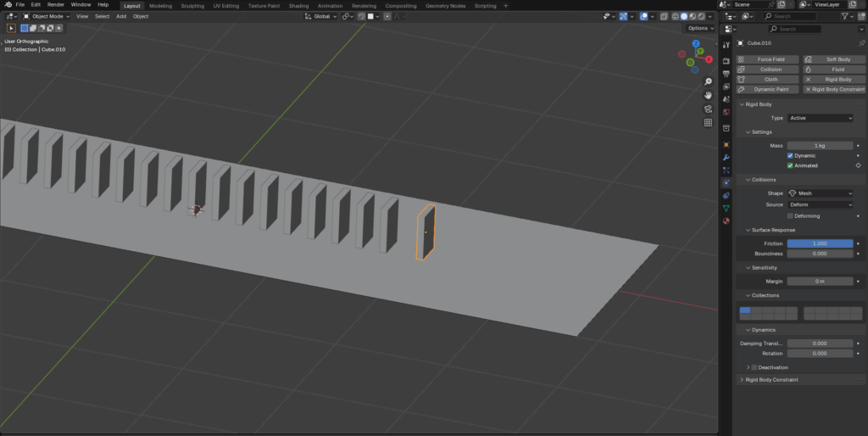
Task: Open the Particles properties tab
Action: (726, 170)
